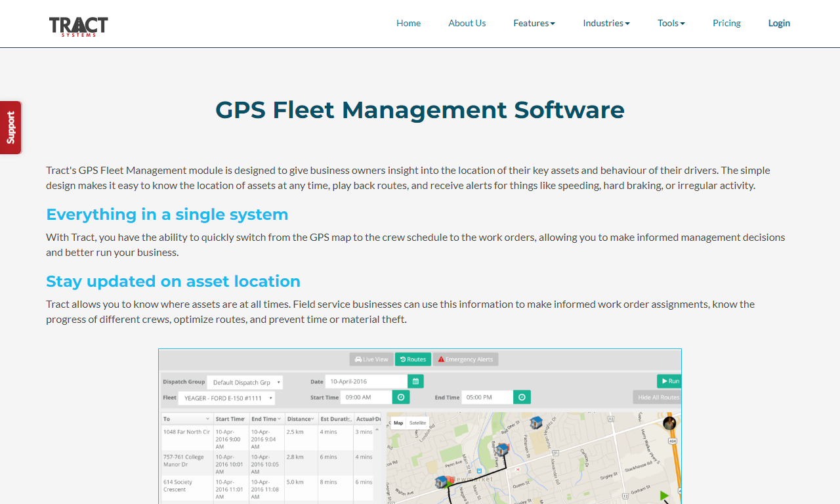Click the Start Time clock icon
Screen dimensions: 840x504
tap(401, 397)
